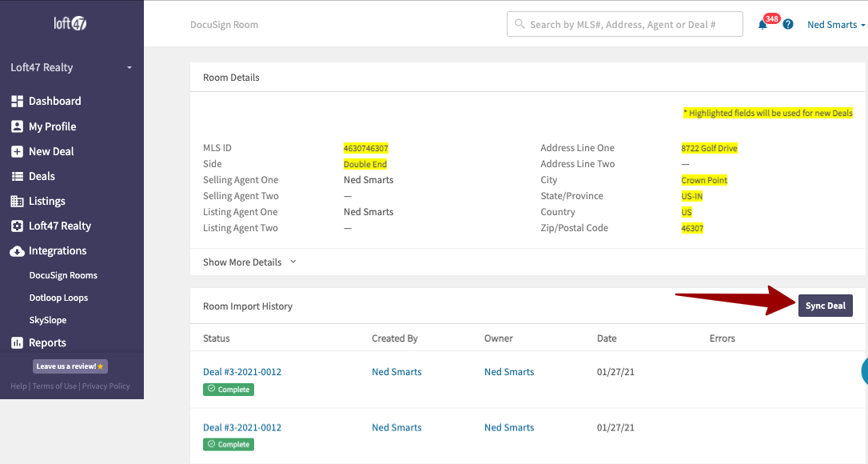Click the Integrations cloud download icon
Image resolution: width=868 pixels, height=464 pixels.
coord(17,251)
